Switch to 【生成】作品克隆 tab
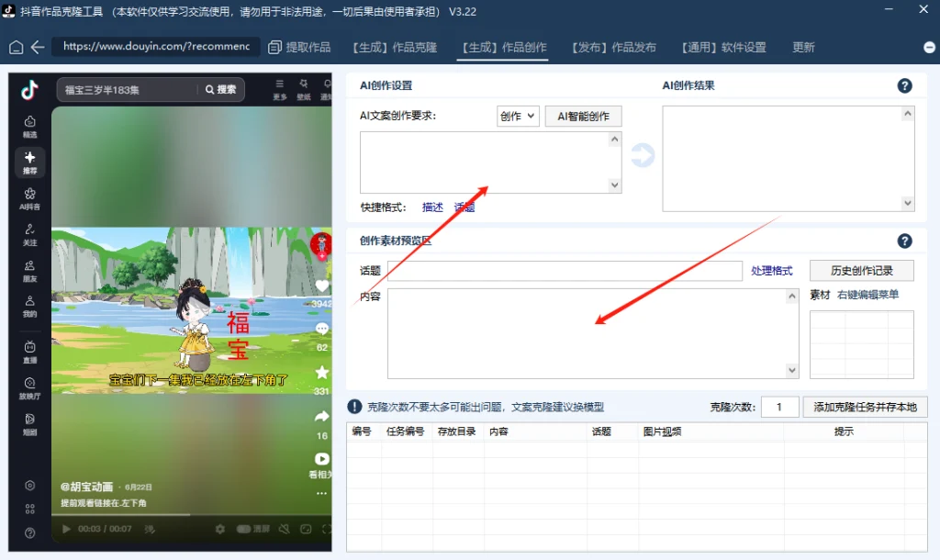 pyautogui.click(x=395, y=48)
